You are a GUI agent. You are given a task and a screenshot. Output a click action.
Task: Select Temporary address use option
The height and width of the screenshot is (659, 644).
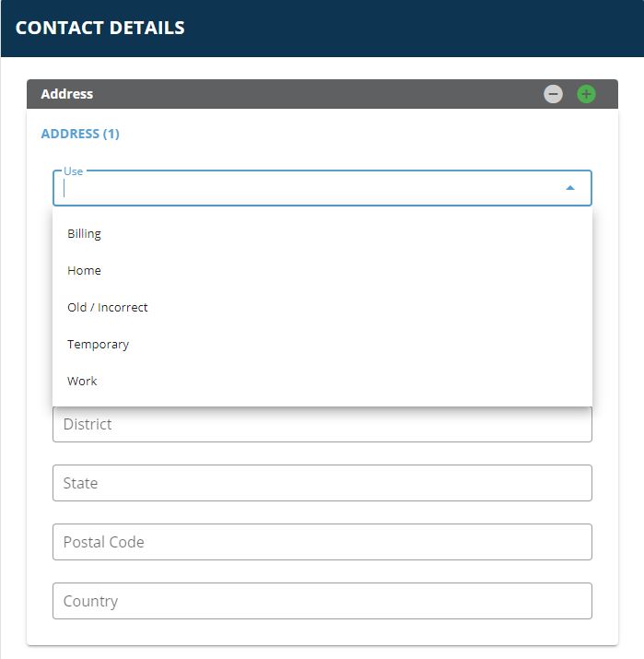tap(322, 344)
